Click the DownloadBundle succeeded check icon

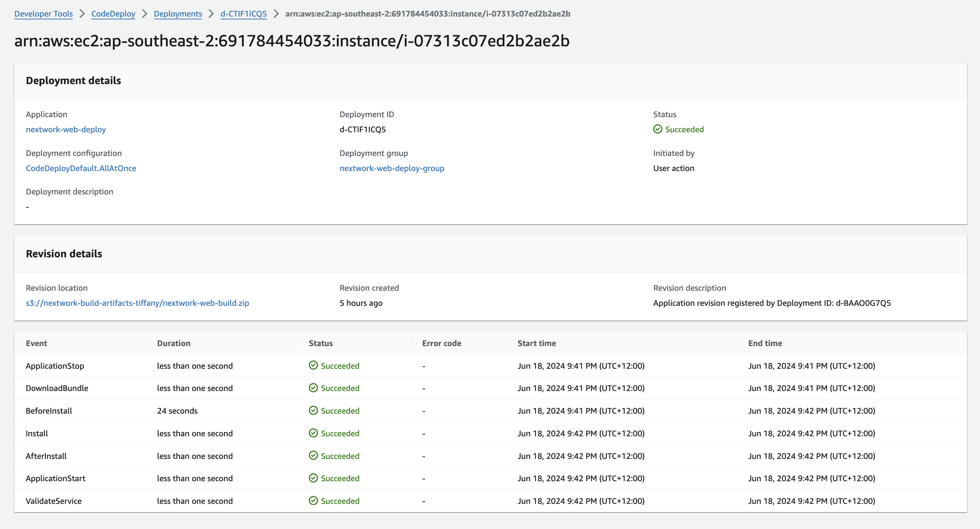click(313, 388)
